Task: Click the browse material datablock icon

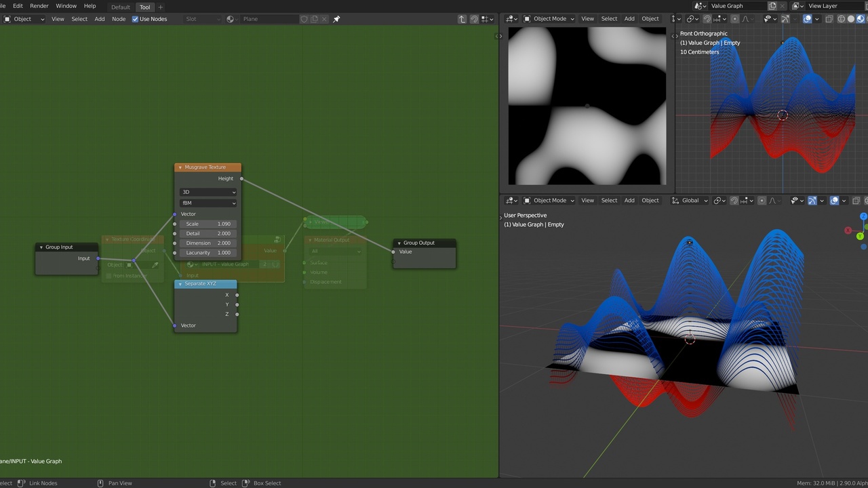Action: [x=229, y=18]
